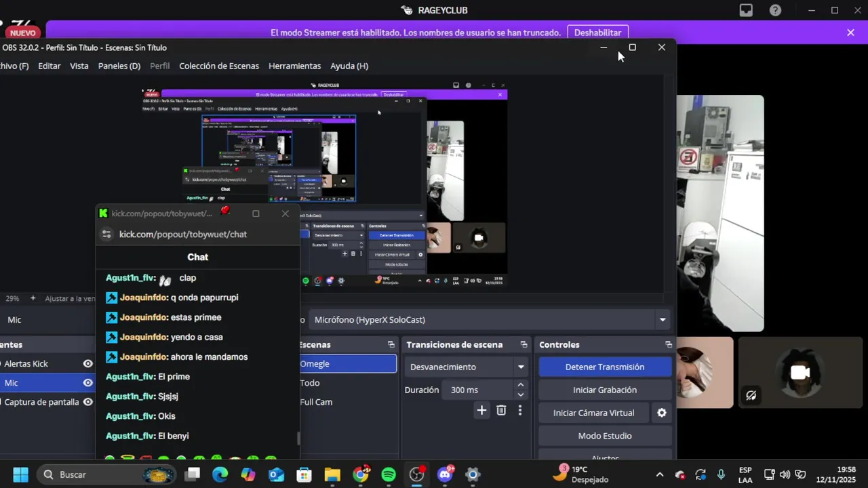Image resolution: width=868 pixels, height=488 pixels.
Task: Click the Buscar taskbar search box
Action: [105, 474]
